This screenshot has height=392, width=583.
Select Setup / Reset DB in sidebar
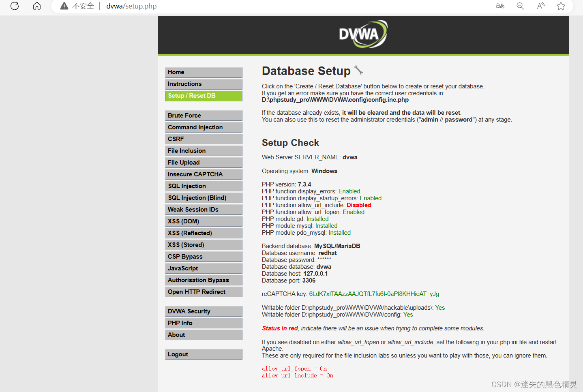(x=204, y=96)
